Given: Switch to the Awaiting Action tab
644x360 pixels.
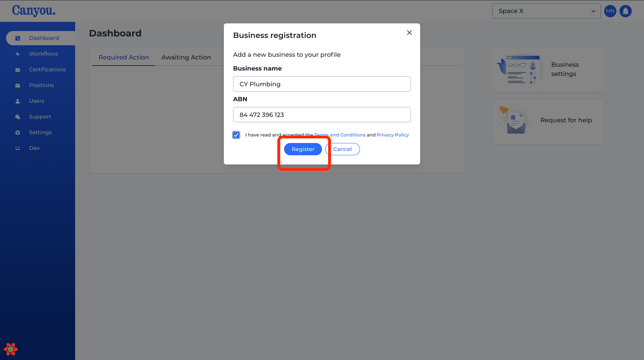Looking at the screenshot, I should tap(186, 57).
